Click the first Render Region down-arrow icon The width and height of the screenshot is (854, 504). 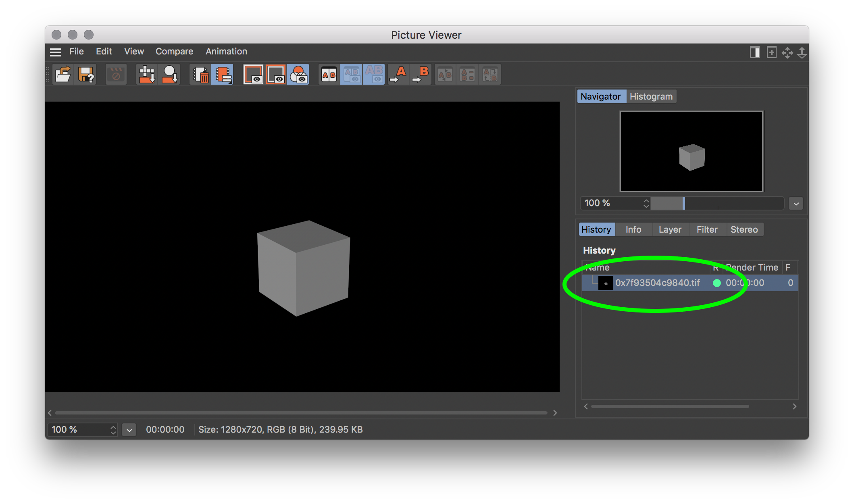click(147, 75)
